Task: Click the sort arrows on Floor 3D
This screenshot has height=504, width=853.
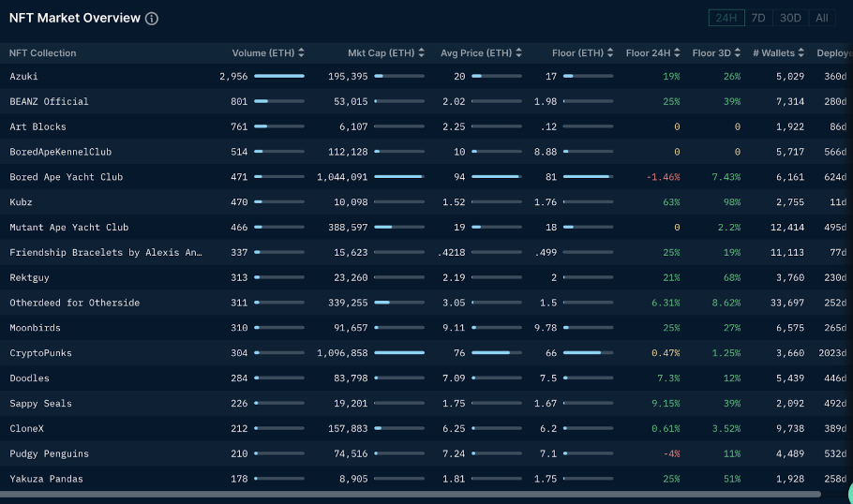Action: click(x=738, y=53)
